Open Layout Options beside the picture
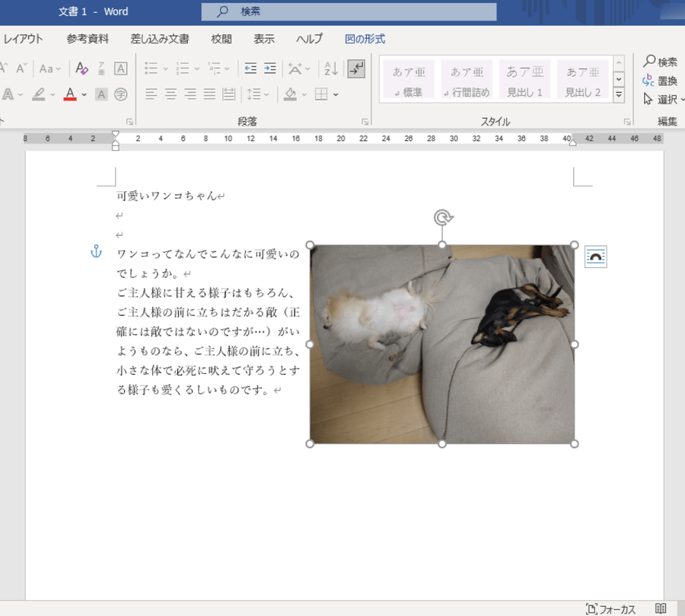This screenshot has height=616, width=685. pos(595,257)
